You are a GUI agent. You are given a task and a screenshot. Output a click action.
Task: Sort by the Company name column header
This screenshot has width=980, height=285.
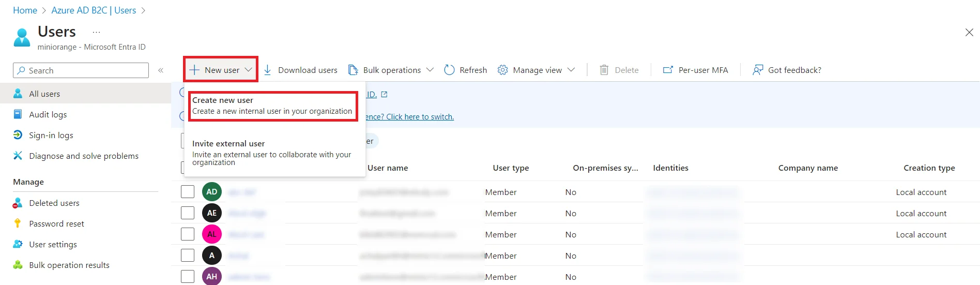(x=808, y=168)
